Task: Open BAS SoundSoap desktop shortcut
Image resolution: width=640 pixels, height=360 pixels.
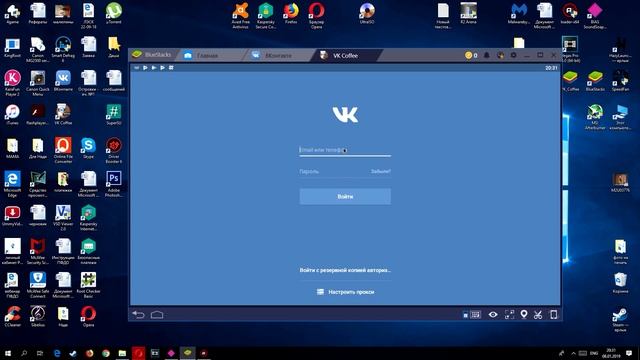Action: pos(595,16)
